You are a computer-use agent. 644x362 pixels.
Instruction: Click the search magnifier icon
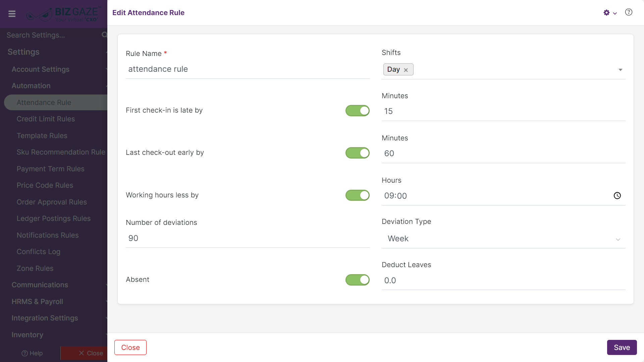pyautogui.click(x=104, y=35)
